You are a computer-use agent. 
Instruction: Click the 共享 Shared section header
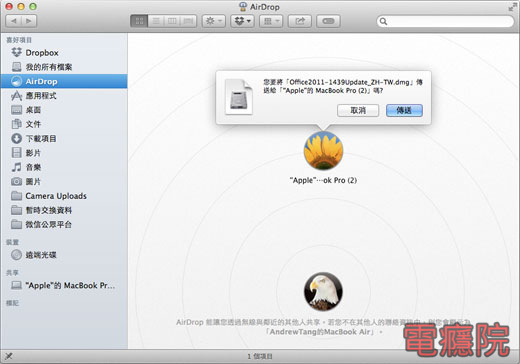click(x=12, y=273)
